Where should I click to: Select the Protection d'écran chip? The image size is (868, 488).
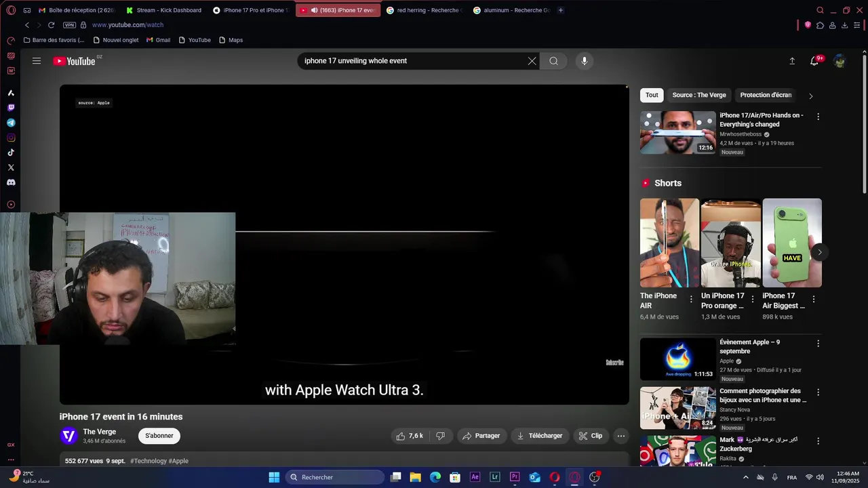coord(766,95)
